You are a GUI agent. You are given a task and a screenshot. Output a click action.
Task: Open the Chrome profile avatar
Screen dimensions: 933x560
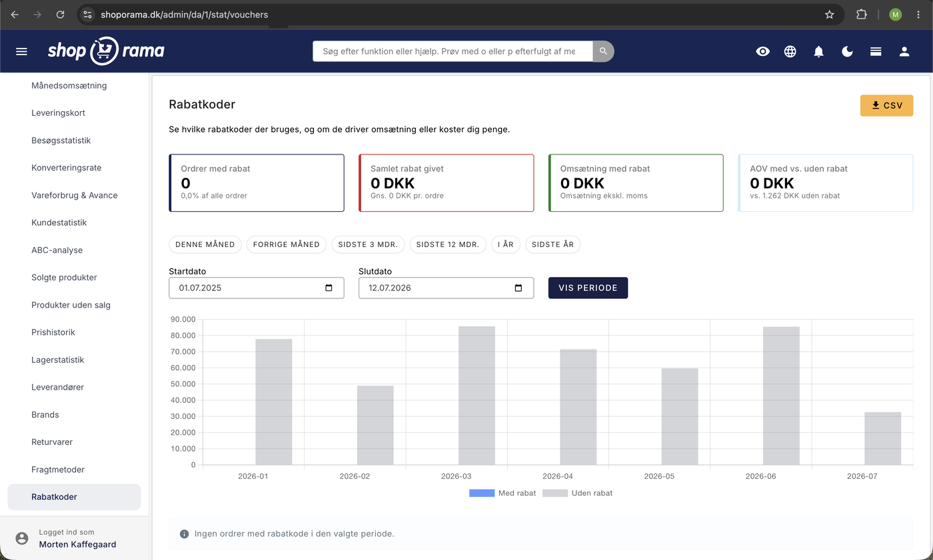click(895, 14)
